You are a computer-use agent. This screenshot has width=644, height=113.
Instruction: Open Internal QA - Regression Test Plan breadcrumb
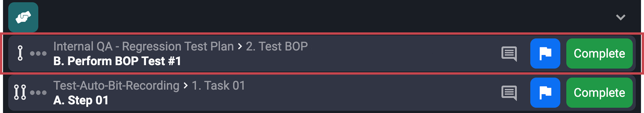tap(143, 47)
